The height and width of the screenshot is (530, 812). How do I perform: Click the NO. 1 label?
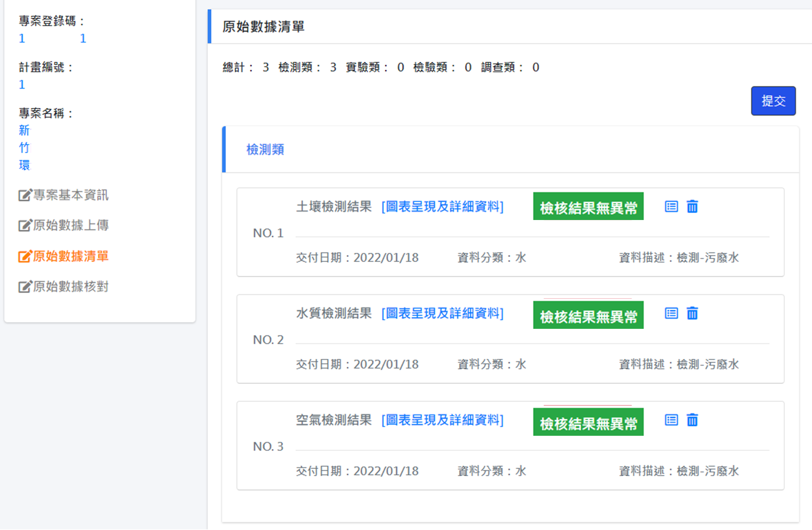pos(268,233)
